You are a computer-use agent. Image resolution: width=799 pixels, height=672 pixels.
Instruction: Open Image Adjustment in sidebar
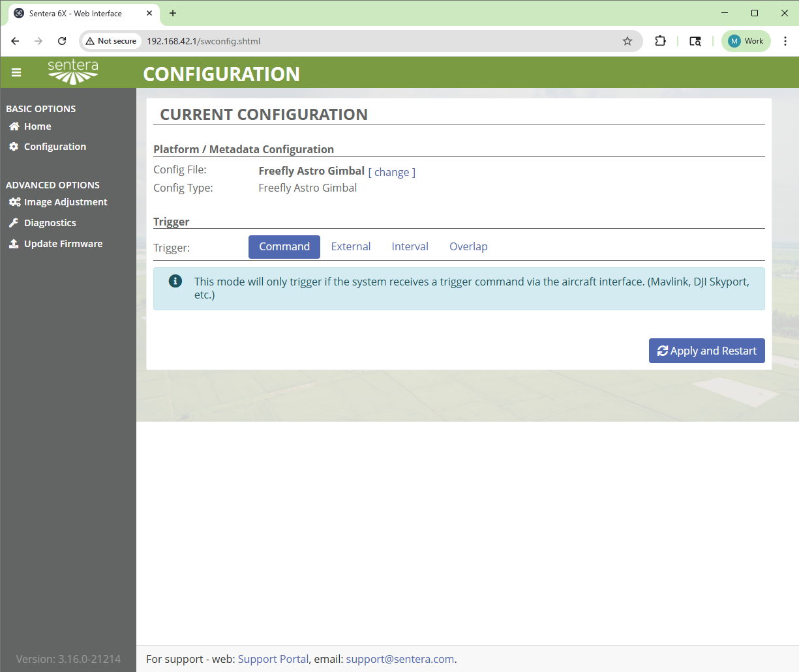pyautogui.click(x=65, y=202)
